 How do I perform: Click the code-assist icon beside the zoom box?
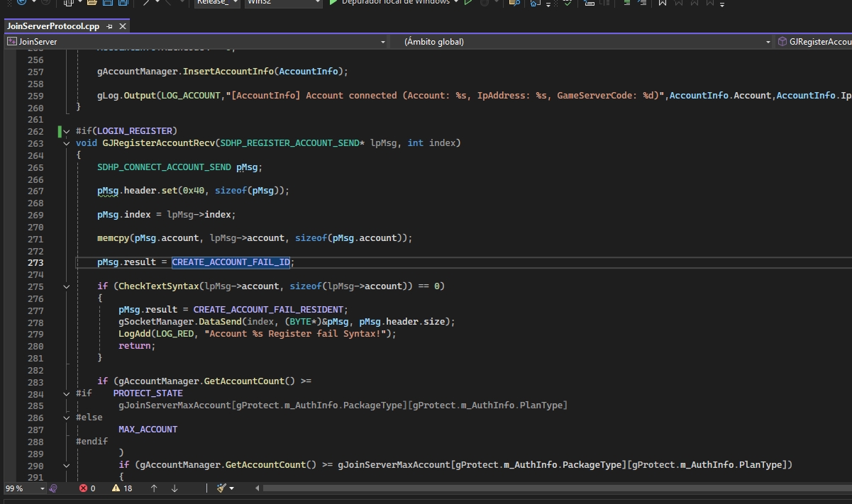53,488
